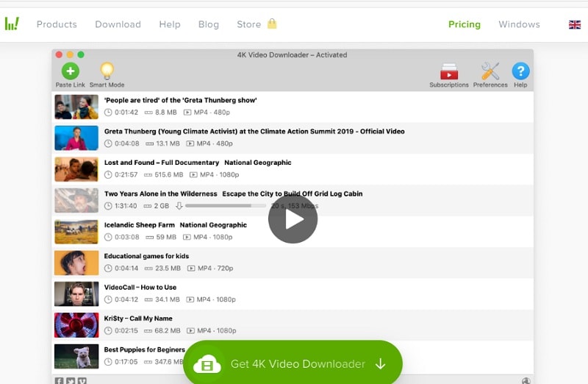Click the Get 4K Video Downloader button
Screen dimensions: 588x384
(293, 363)
